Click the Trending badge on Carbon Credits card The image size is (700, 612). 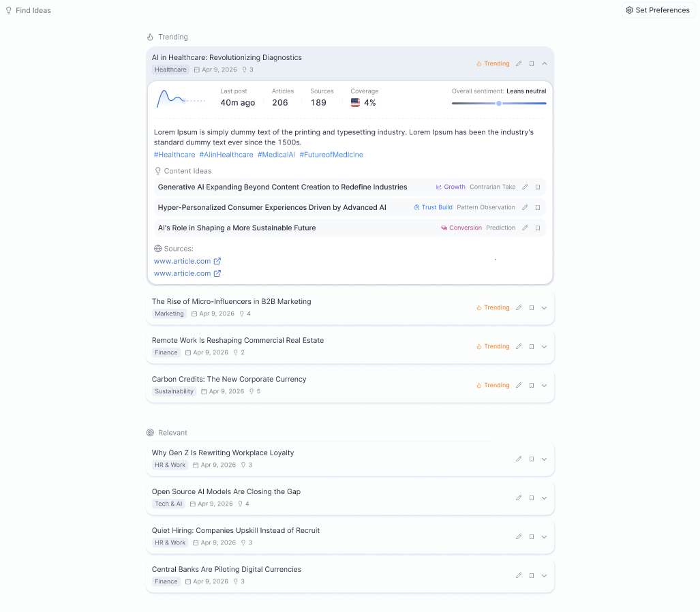pyautogui.click(x=493, y=385)
